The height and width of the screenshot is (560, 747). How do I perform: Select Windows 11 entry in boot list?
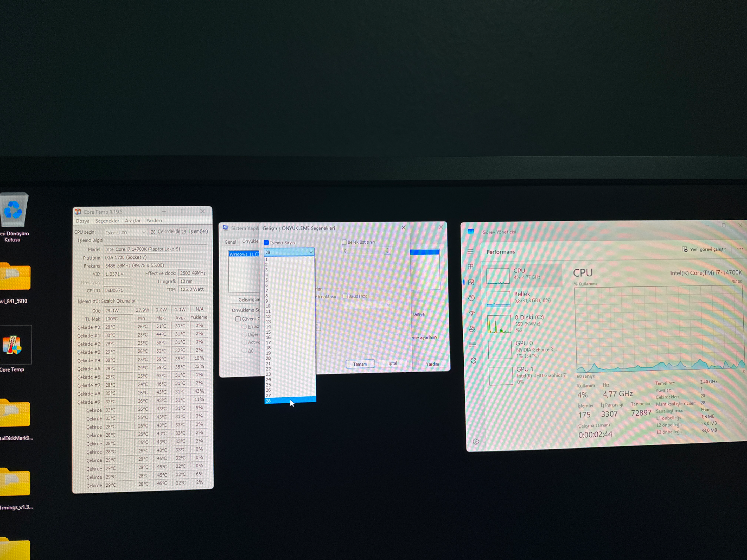[x=244, y=254]
